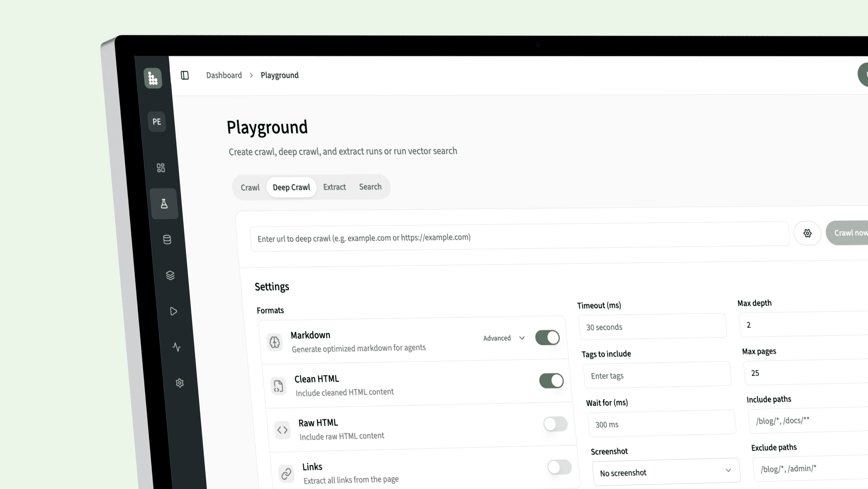Click the app logo icon in sidebar
The image size is (868, 489).
point(153,78)
